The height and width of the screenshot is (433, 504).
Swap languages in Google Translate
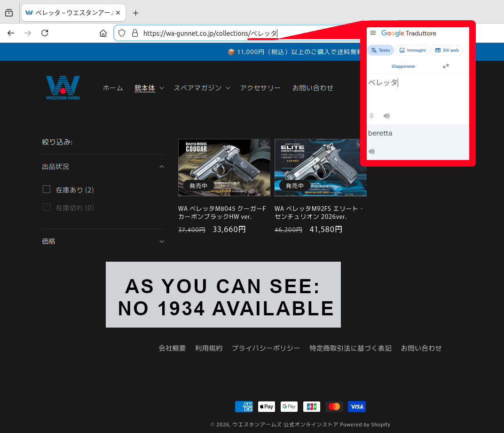446,66
